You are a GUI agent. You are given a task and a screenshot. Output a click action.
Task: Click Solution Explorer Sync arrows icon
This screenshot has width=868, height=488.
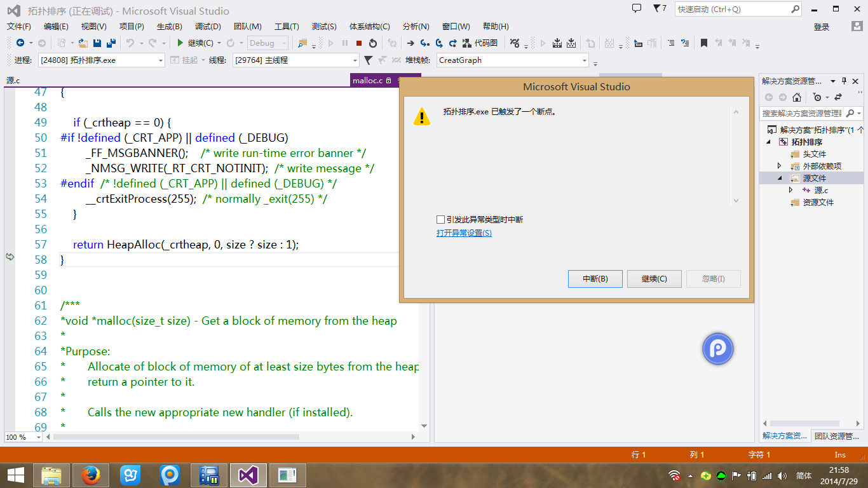tap(837, 97)
